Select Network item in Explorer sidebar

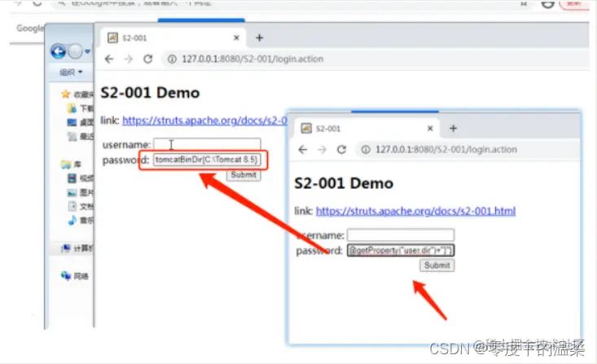(x=75, y=276)
